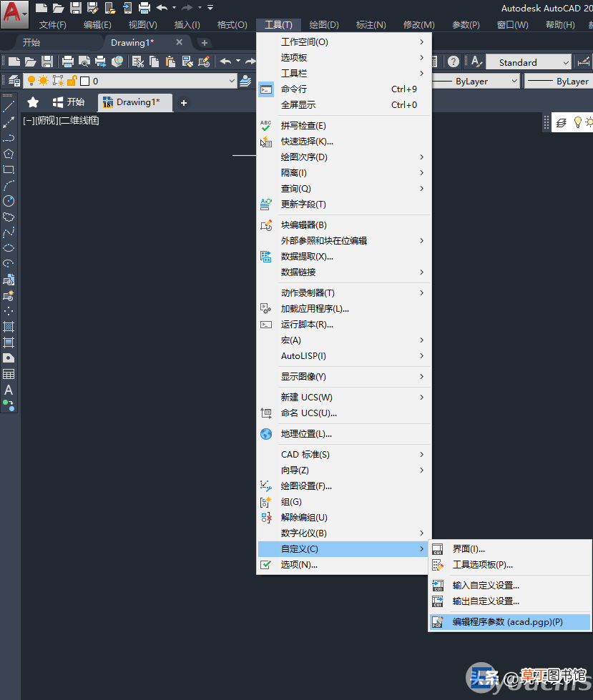Toggle layer 0 freeze sun icon
This screenshot has height=700, width=593.
coord(44,81)
